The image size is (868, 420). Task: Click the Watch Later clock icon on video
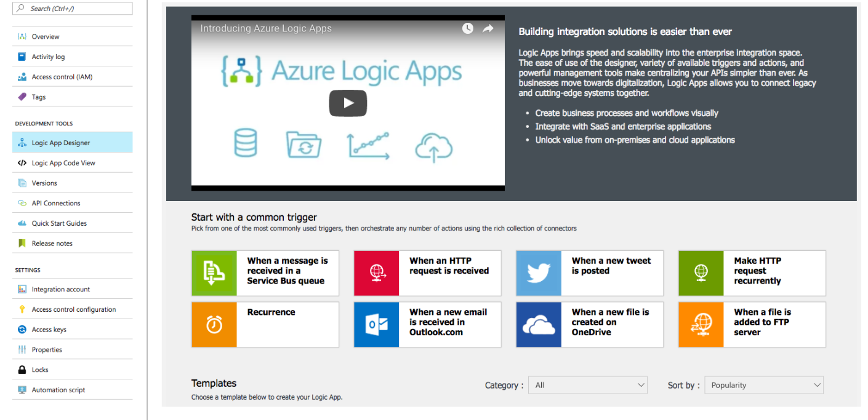pos(468,28)
